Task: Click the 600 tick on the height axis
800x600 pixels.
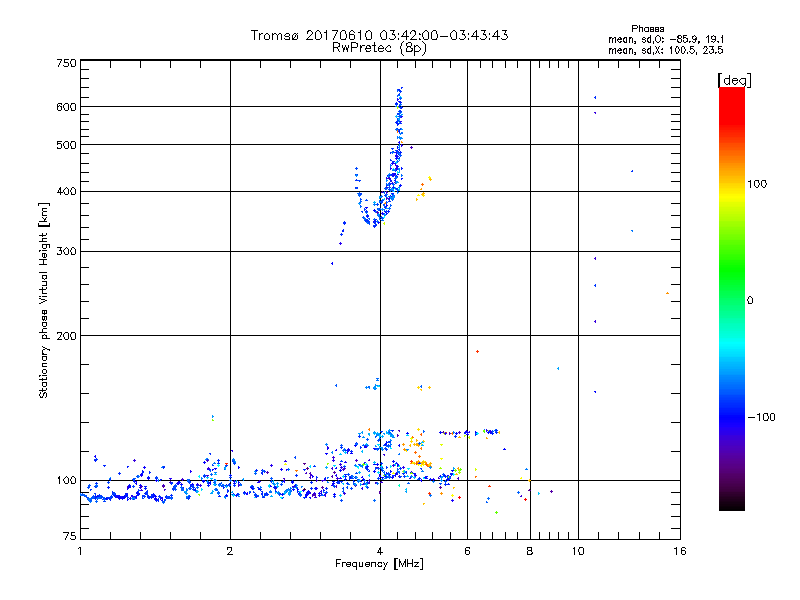Action: pos(66,107)
